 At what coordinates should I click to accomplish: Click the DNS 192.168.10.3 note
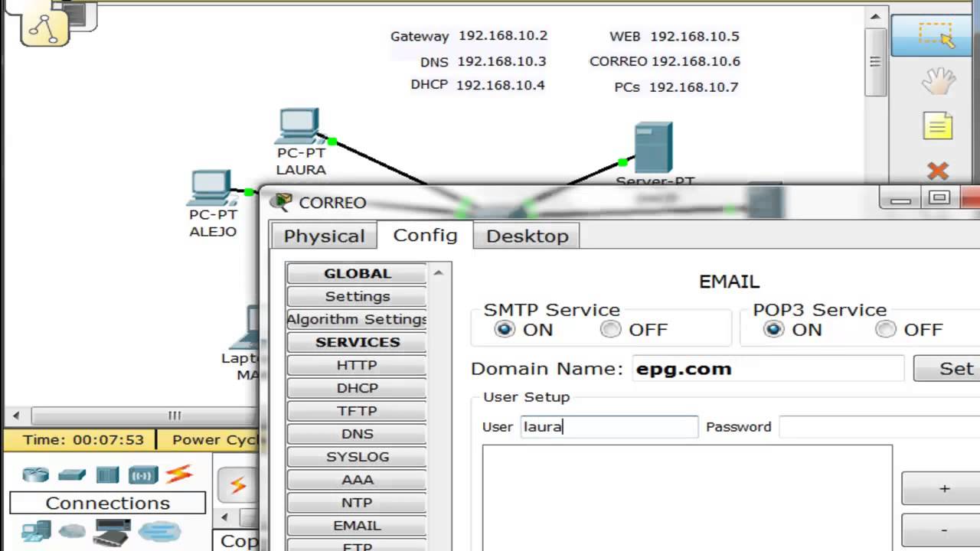[483, 61]
